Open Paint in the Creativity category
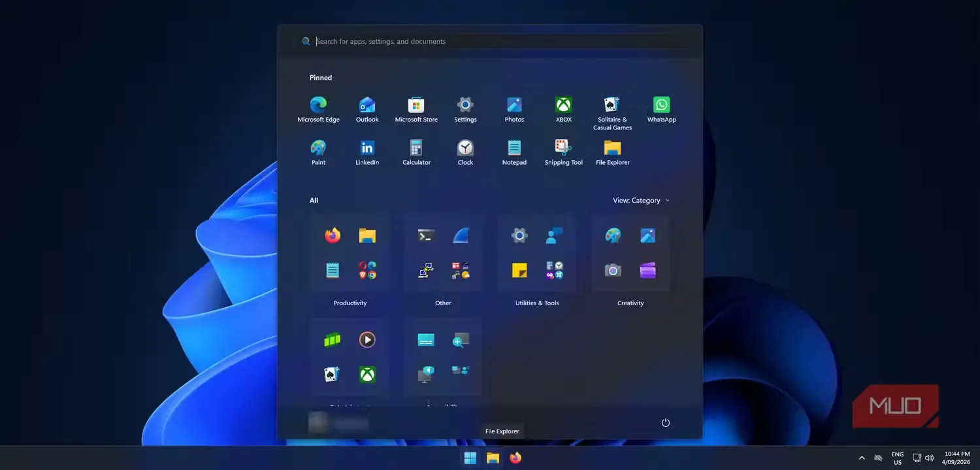 point(613,235)
